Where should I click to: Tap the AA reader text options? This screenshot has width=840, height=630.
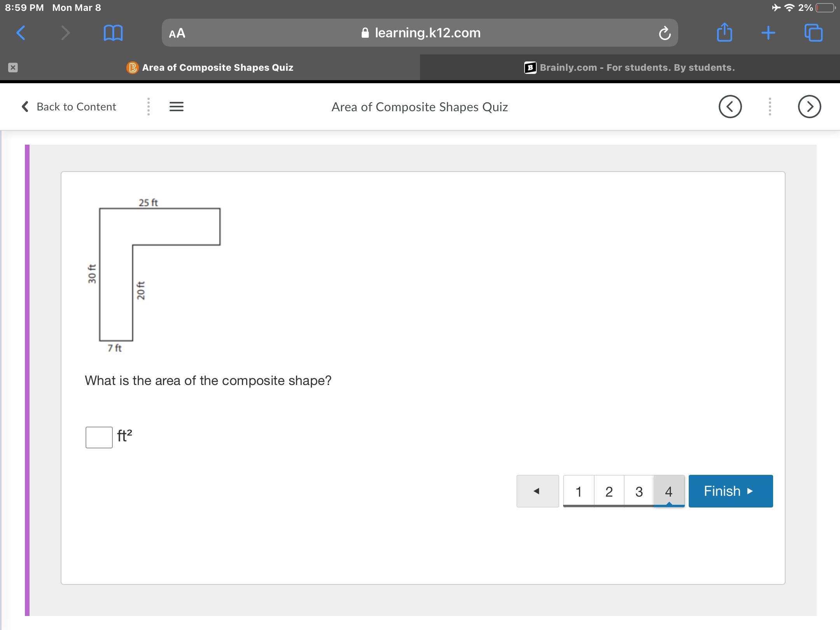(177, 33)
